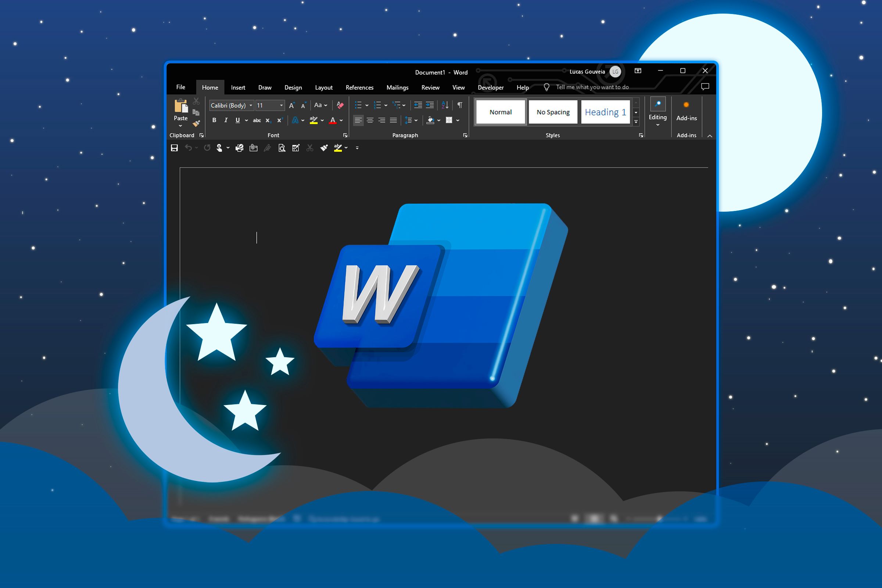This screenshot has height=588, width=882.
Task: Align text left
Action: [x=358, y=121]
